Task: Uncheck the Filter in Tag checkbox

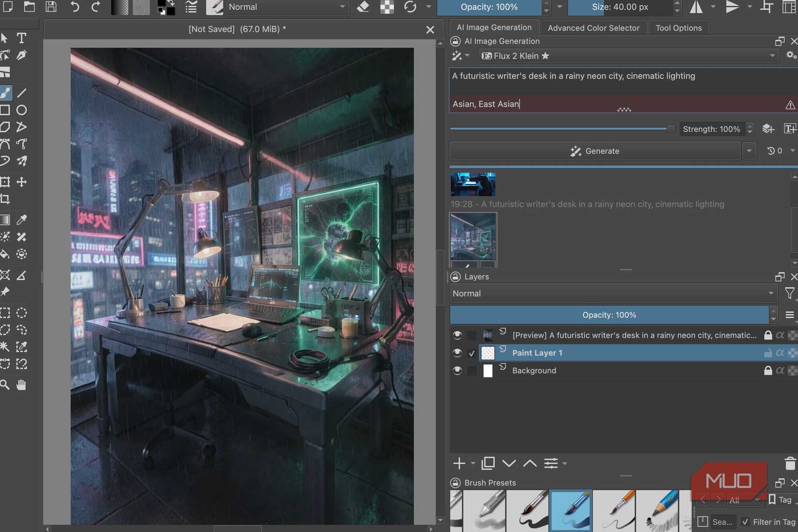Action: pyautogui.click(x=745, y=522)
